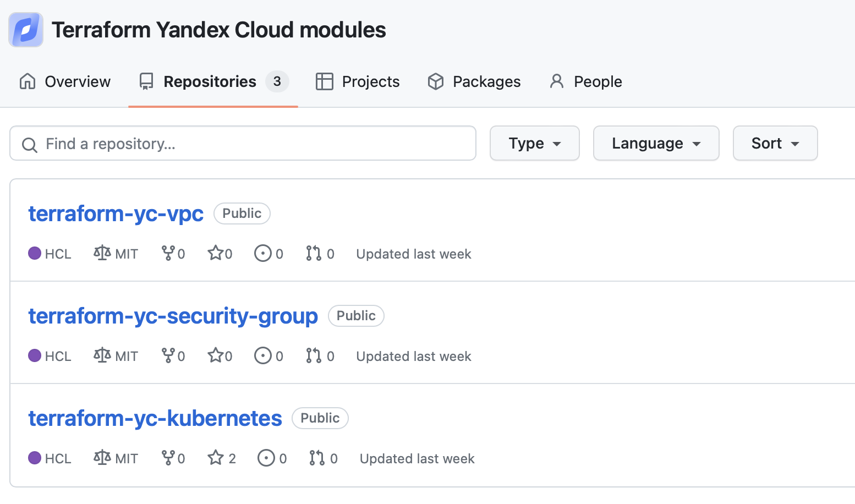Screen dimensions: 855x504
Task: Click the star icon for terraform-yc-kubernetes
Action: click(215, 458)
